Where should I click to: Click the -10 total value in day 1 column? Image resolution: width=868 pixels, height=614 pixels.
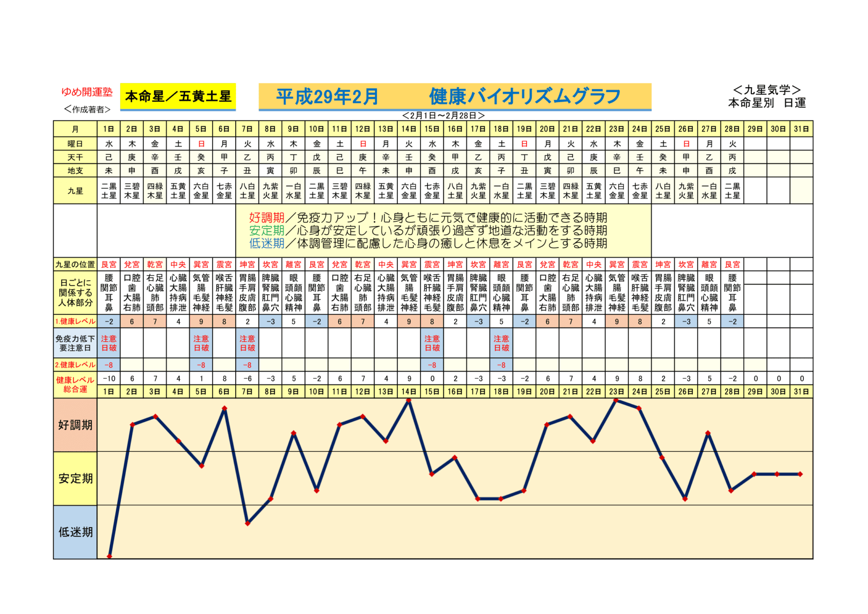click(109, 379)
